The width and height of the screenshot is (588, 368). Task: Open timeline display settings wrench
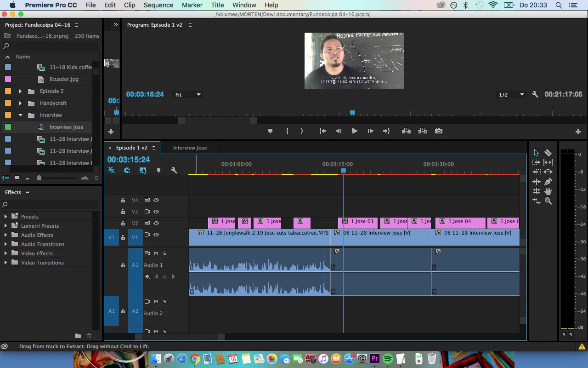(174, 170)
